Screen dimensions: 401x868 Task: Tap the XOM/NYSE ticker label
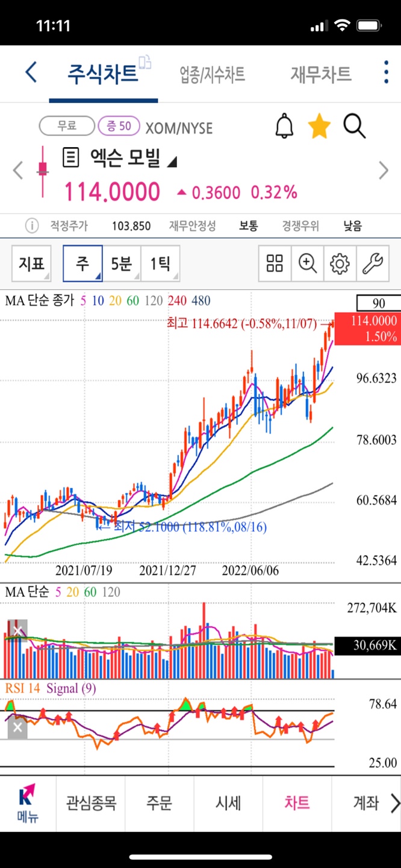179,128
